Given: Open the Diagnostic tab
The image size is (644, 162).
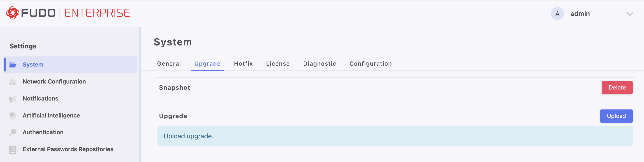Looking at the screenshot, I should click(319, 64).
